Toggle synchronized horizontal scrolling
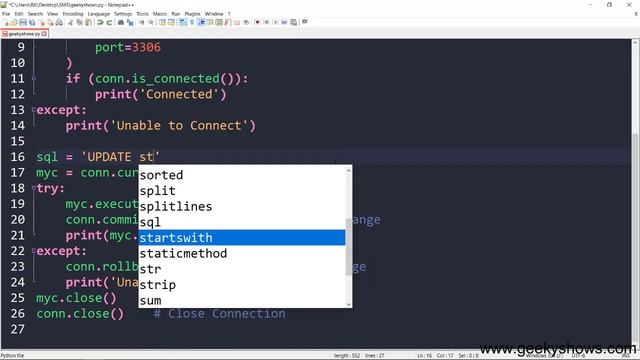The width and height of the screenshot is (640, 360). click(171, 22)
